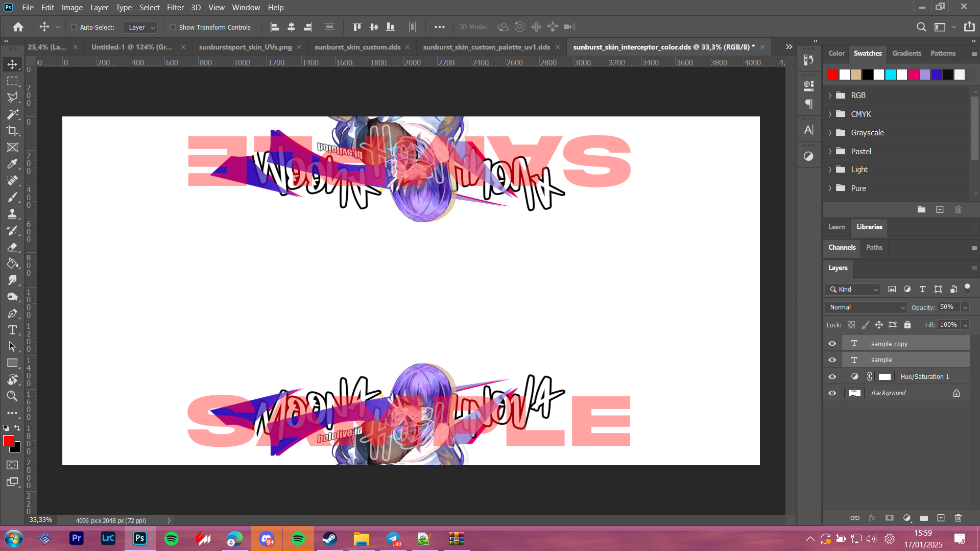Toggle Lock transparent pixels
Viewport: 980px width, 551px height.
coord(851,325)
